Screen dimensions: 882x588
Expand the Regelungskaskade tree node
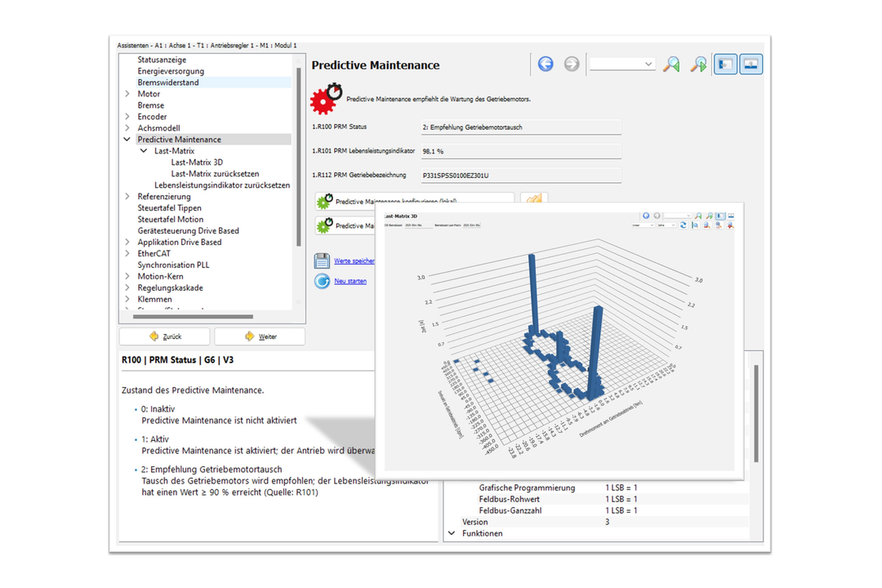point(127,287)
